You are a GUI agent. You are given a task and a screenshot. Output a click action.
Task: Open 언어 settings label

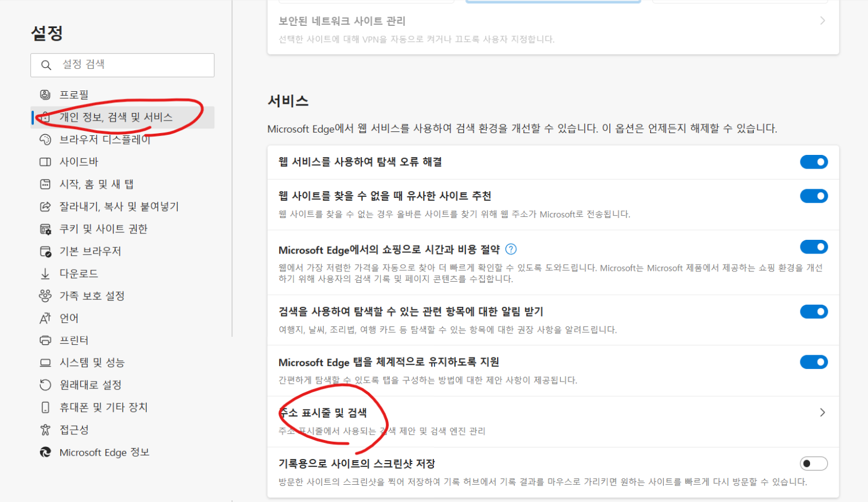[69, 318]
